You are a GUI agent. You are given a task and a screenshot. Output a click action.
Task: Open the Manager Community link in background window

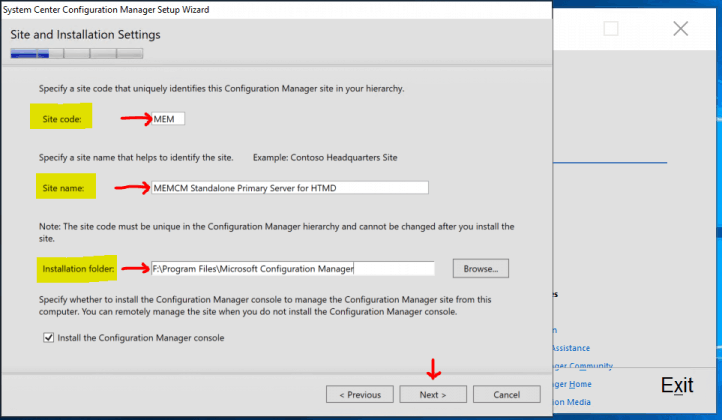coord(583,366)
